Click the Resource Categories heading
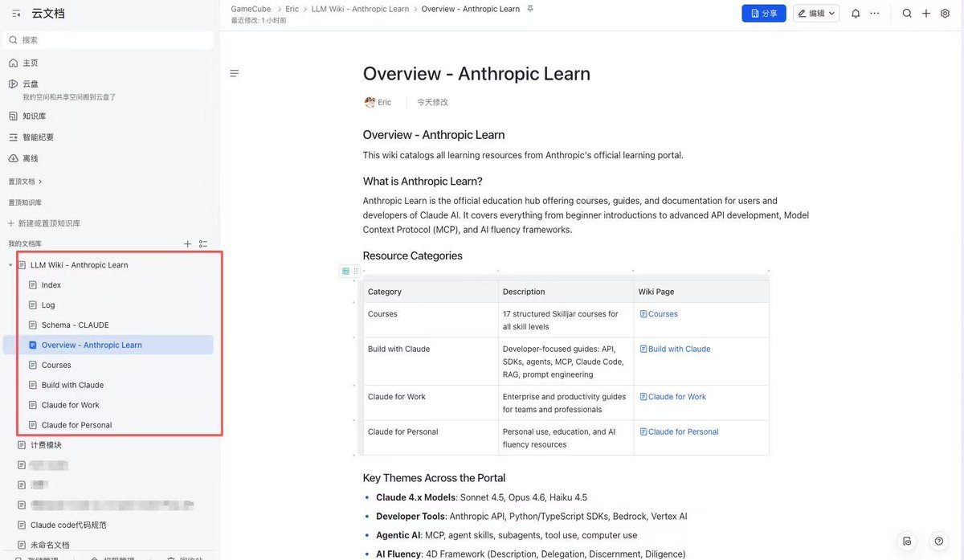This screenshot has height=560, width=964. (x=412, y=255)
